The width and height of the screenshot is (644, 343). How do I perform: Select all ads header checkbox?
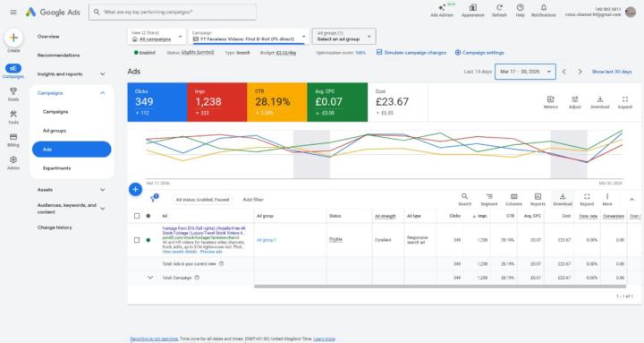[x=137, y=216]
